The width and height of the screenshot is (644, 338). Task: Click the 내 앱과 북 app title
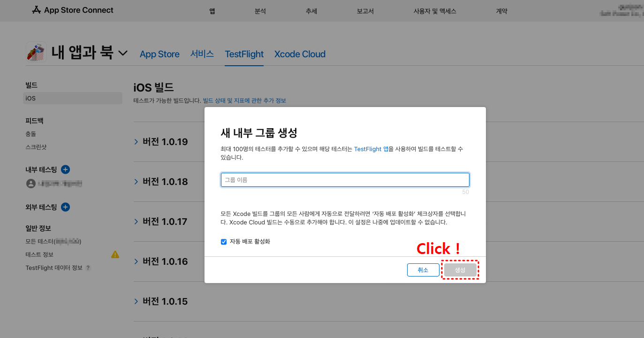[x=83, y=52]
